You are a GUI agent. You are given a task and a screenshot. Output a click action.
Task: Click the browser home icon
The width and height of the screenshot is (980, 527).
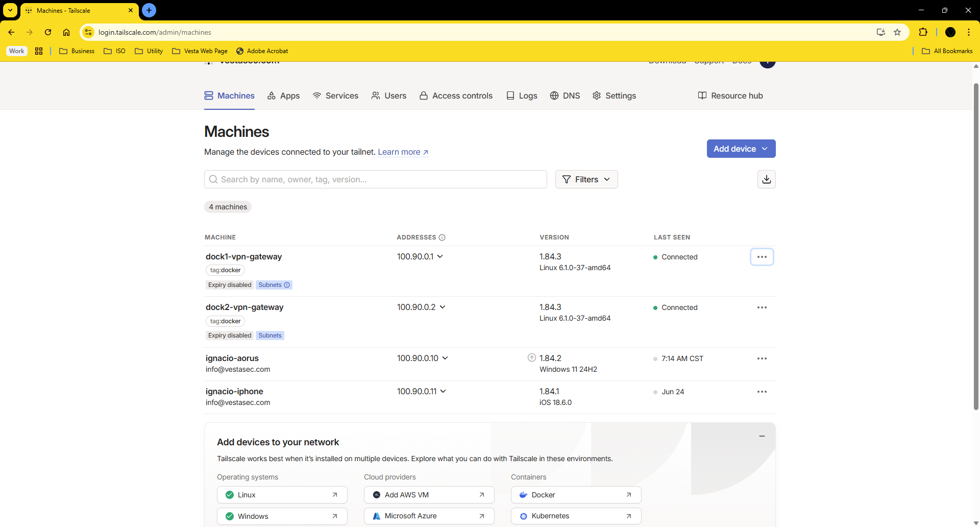coord(66,32)
